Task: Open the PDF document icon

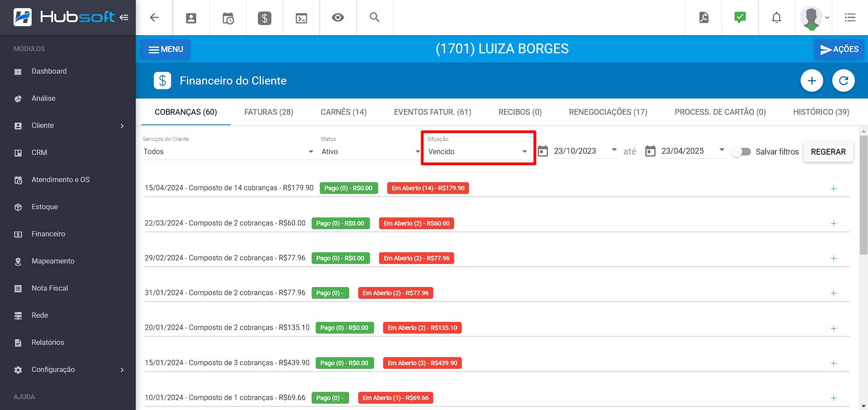Action: pyautogui.click(x=704, y=18)
